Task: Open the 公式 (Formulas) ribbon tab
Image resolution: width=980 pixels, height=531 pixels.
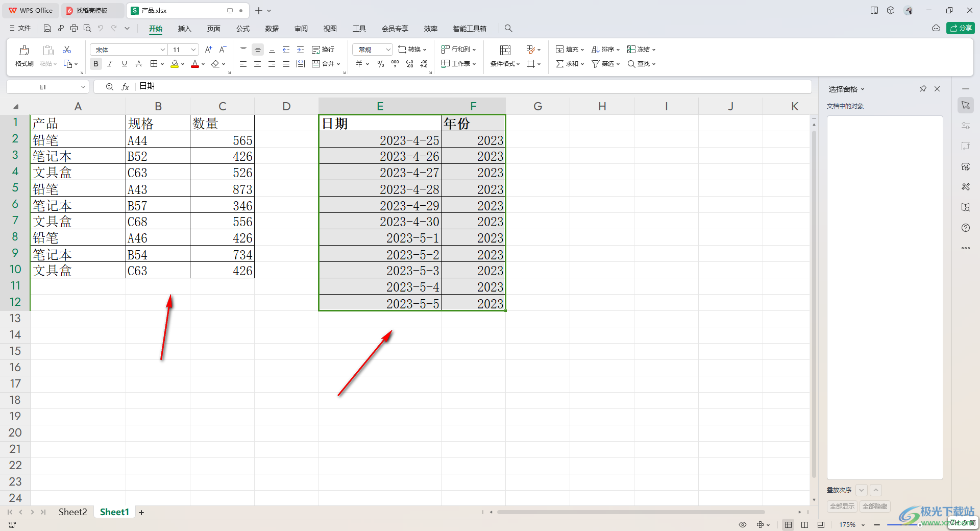Action: pos(243,29)
